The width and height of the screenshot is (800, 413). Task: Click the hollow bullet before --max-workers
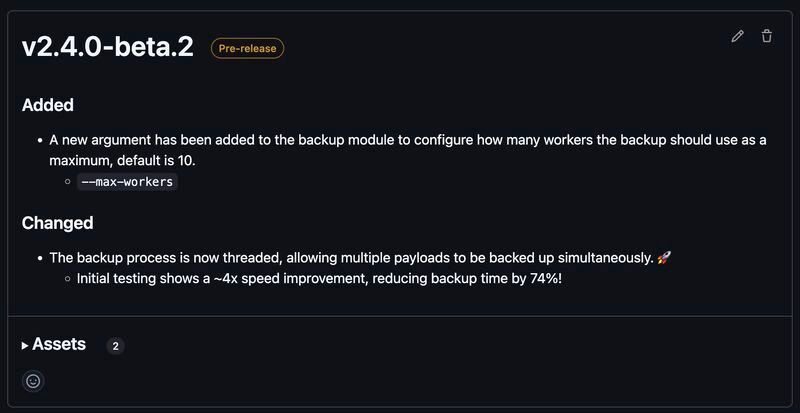click(67, 181)
